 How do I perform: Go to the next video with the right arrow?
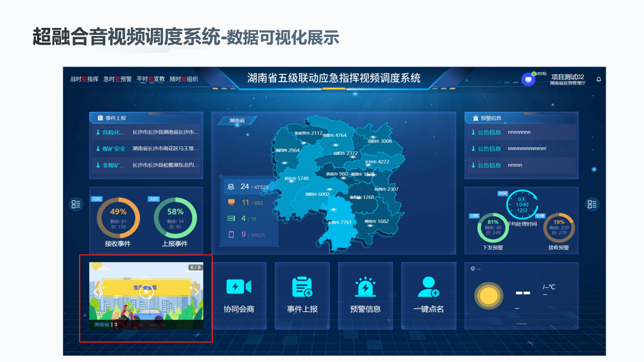(x=196, y=292)
